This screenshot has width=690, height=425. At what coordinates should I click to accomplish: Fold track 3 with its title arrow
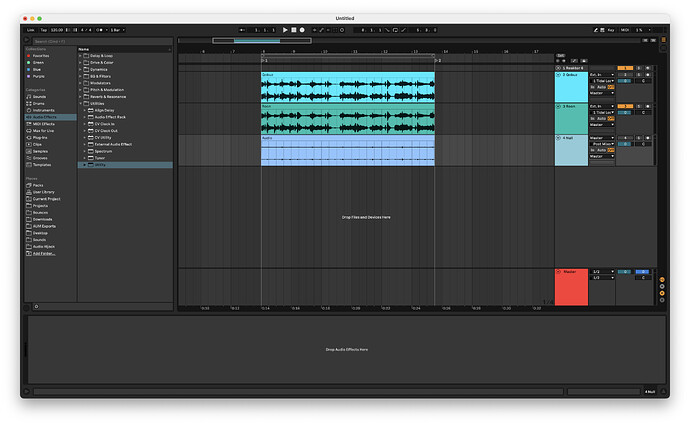558,106
